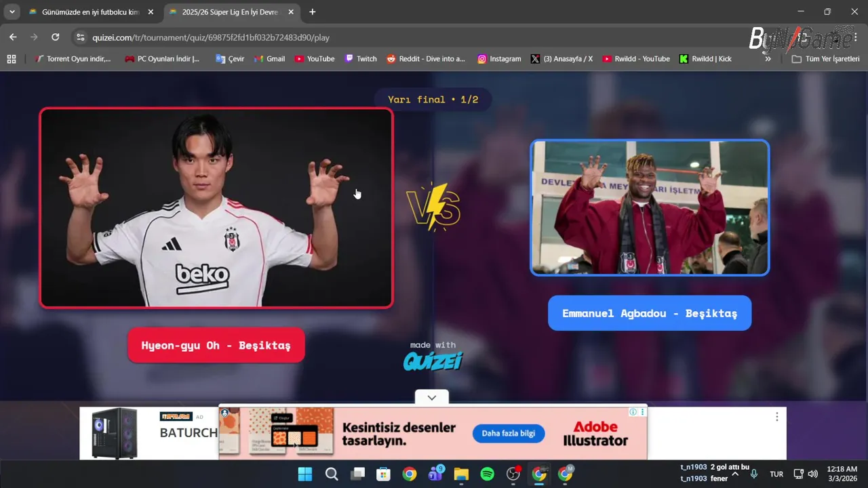Screen dimensions: 868x488
Task: Click the BATURCH PC case ad image
Action: click(115, 433)
